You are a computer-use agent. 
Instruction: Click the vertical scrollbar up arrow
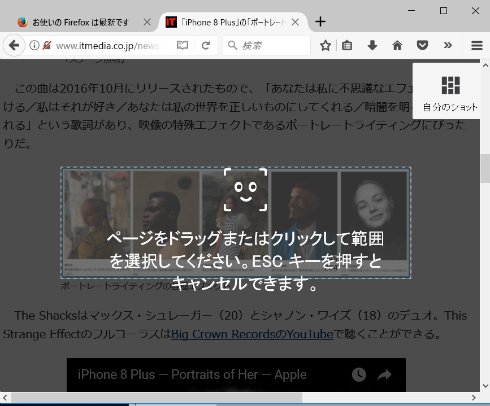485,66
